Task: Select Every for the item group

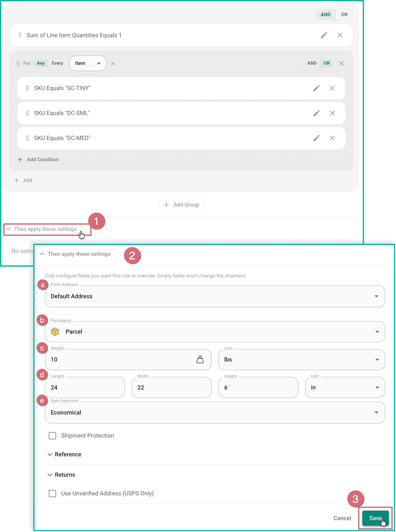Action: 57,63
